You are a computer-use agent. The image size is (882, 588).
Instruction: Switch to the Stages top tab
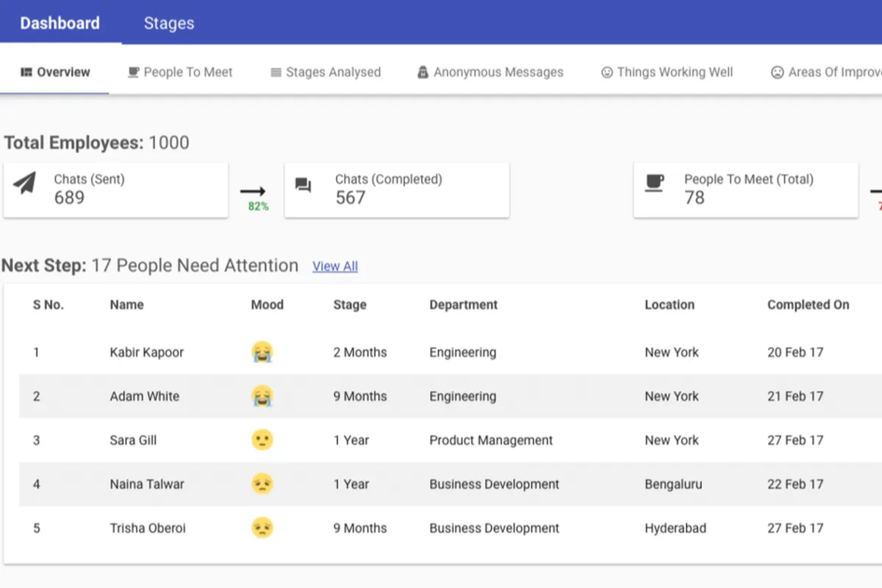tap(169, 23)
